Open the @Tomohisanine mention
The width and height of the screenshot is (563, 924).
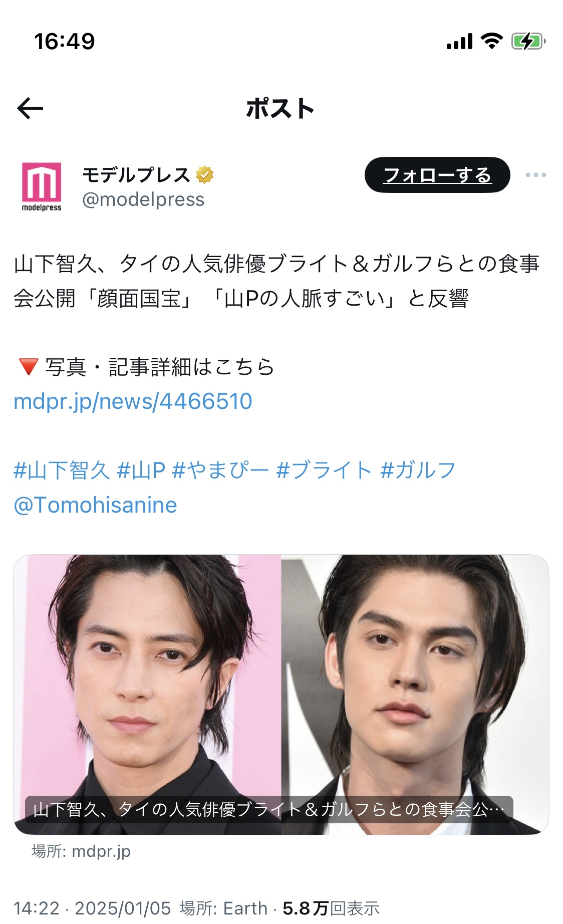pos(95,505)
